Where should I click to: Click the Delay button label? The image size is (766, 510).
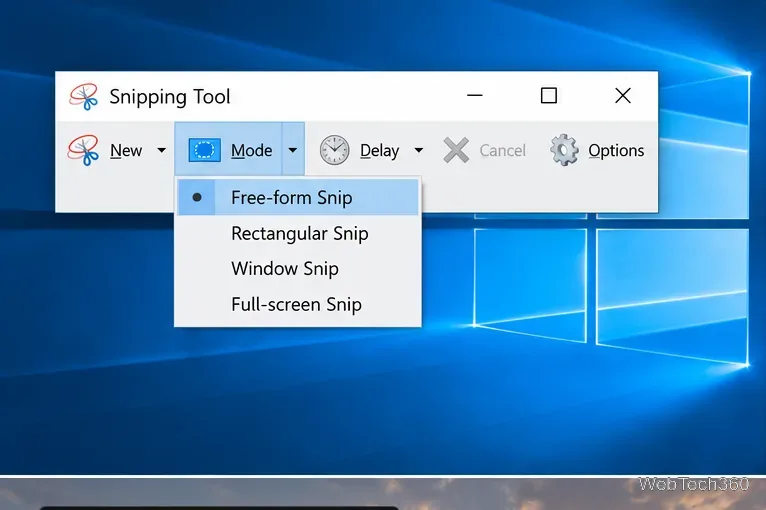(380, 151)
